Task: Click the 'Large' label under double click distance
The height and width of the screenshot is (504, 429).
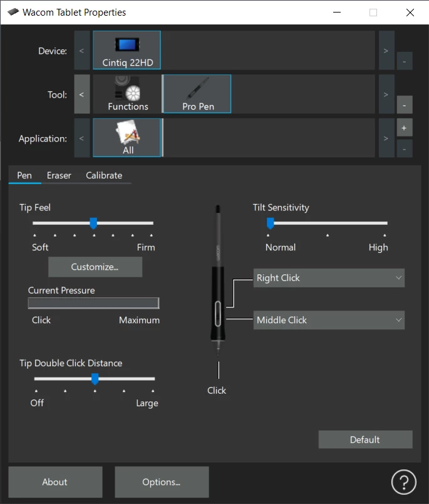Action: pos(147,403)
